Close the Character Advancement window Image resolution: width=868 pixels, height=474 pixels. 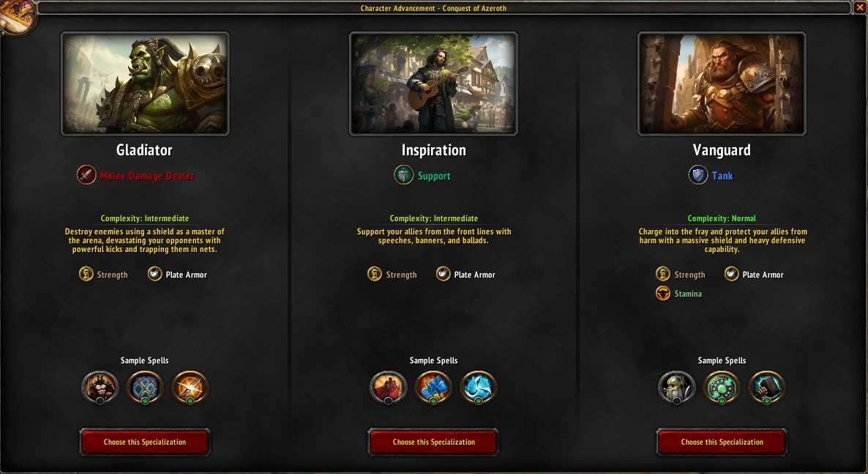pyautogui.click(x=860, y=7)
